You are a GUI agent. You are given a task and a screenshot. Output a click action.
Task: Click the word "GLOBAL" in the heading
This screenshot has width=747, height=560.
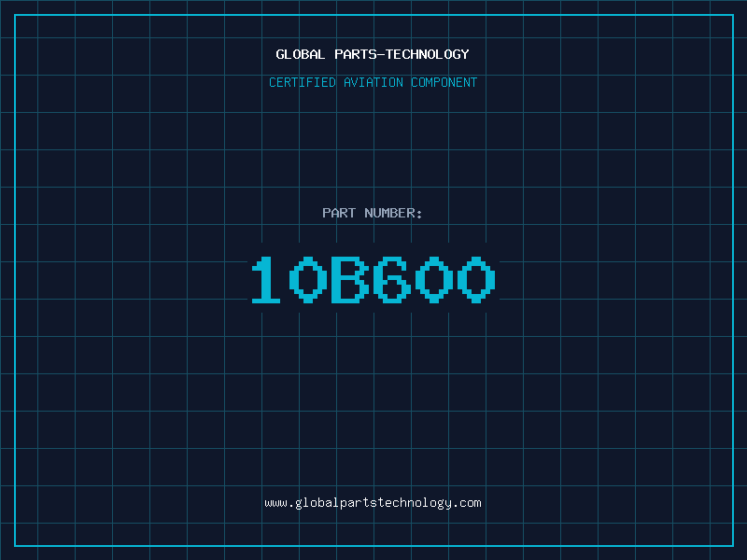click(x=301, y=54)
